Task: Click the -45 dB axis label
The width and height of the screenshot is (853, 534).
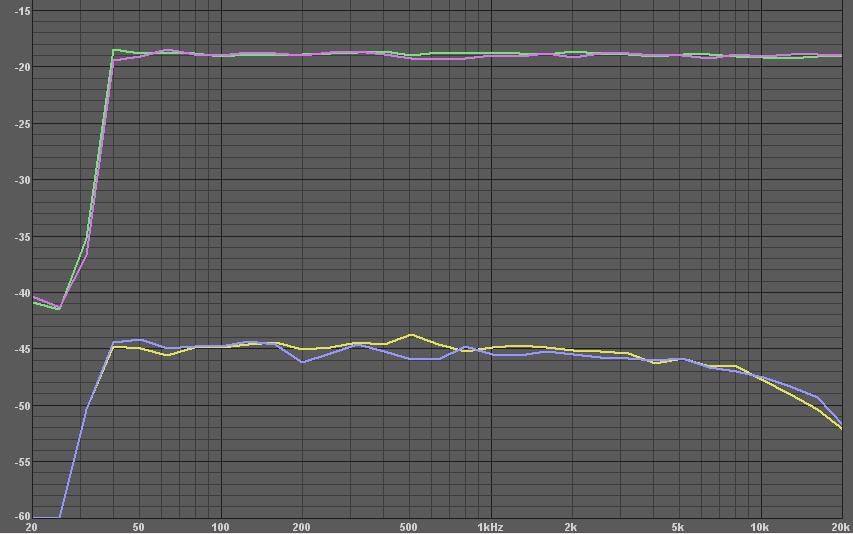Action: (22, 349)
